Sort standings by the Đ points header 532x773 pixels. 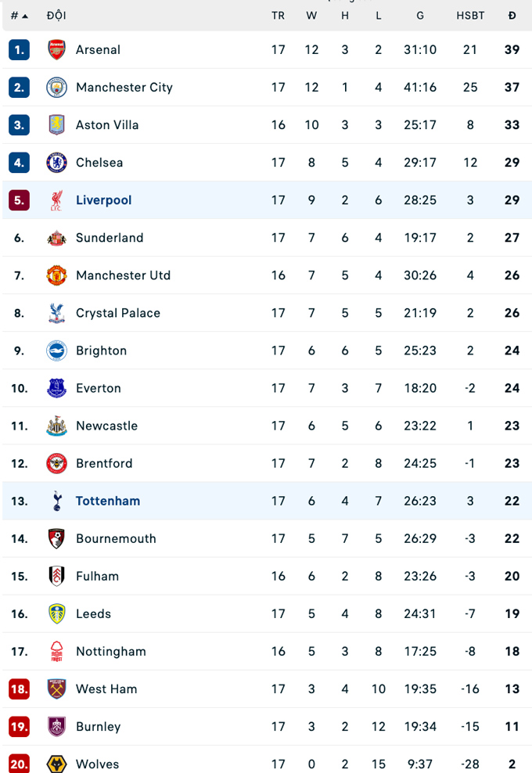tap(512, 16)
